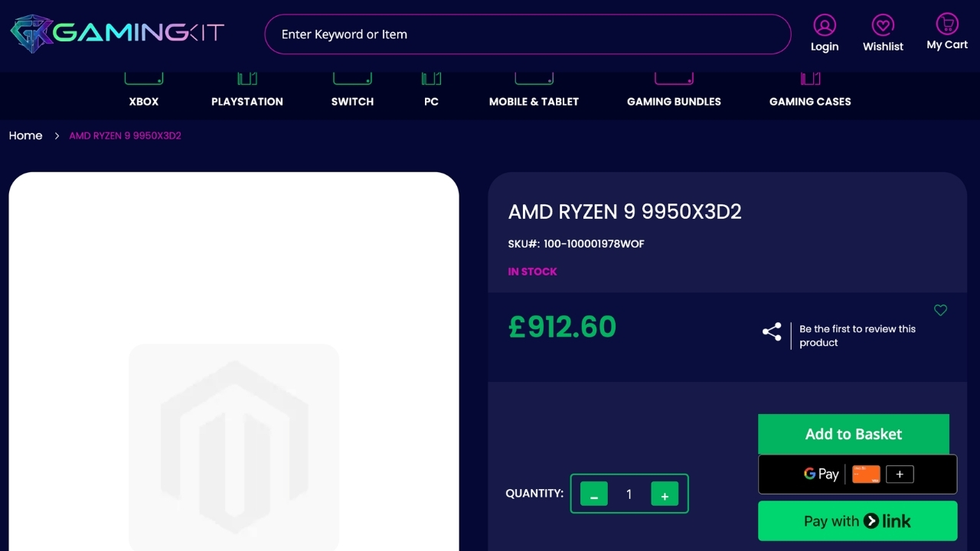Open MOBILE & TABLET category
Screen dimensions: 980x551
point(534,101)
